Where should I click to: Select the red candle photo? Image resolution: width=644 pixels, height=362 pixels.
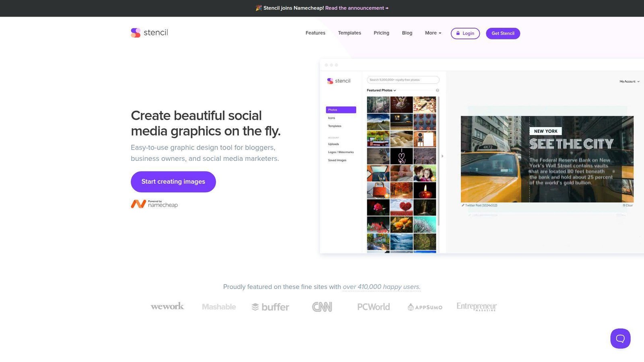pos(425,190)
